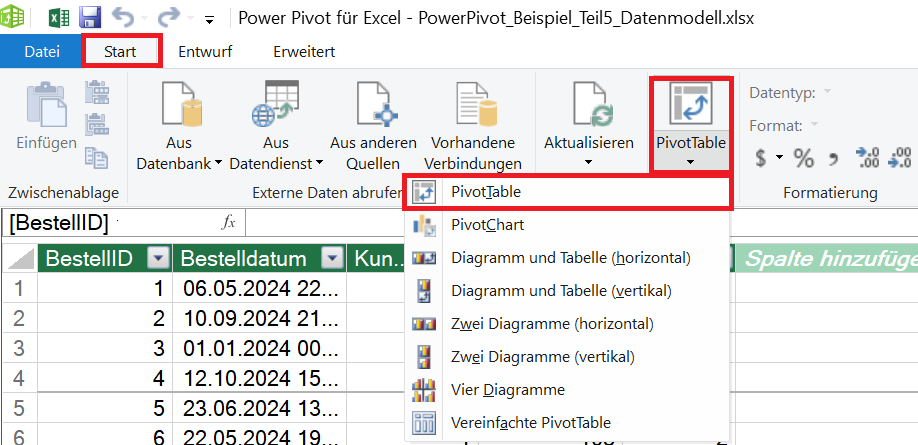Viewport: 918px width, 445px height.
Task: Open the Aus Datenbank dropdown
Action: [x=179, y=126]
